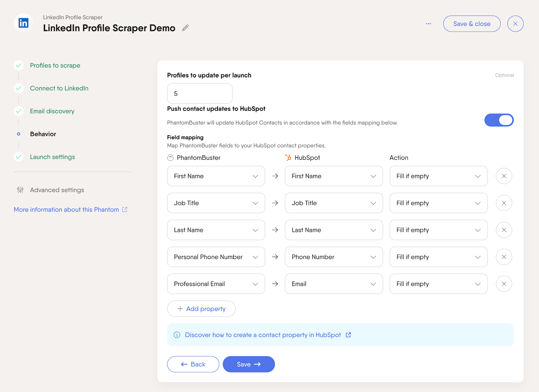Viewport: 539px width, 392px height.
Task: Click the Back button
Action: click(193, 364)
